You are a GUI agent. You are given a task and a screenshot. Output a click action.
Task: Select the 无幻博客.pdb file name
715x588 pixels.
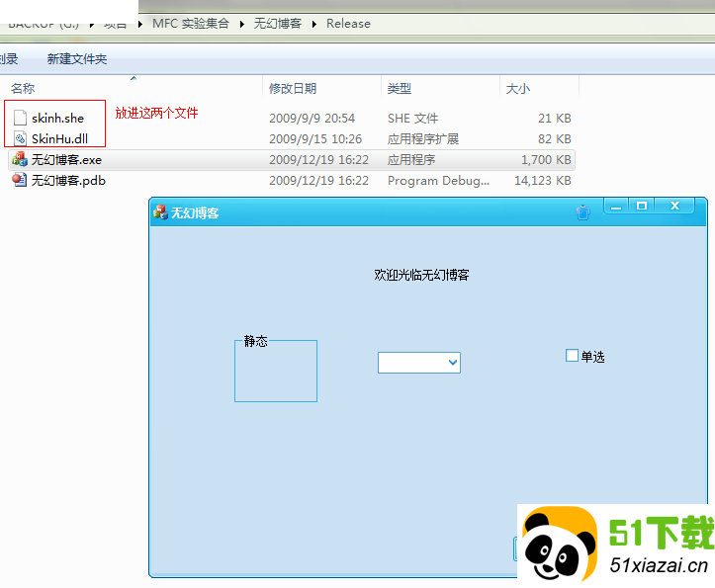point(68,181)
